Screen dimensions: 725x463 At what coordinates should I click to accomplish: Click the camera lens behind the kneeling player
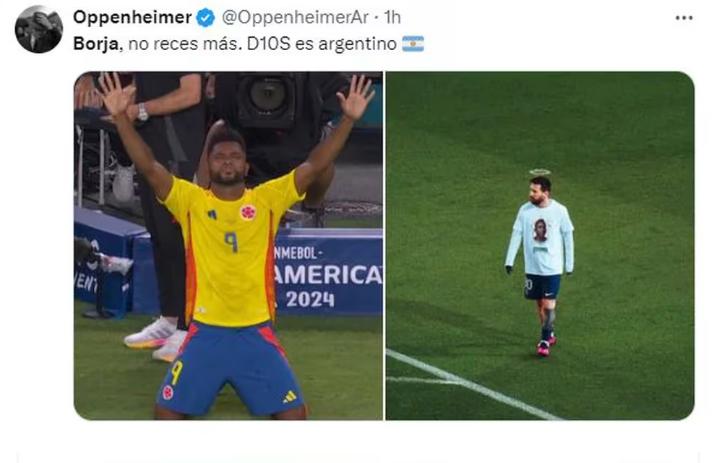[267, 97]
